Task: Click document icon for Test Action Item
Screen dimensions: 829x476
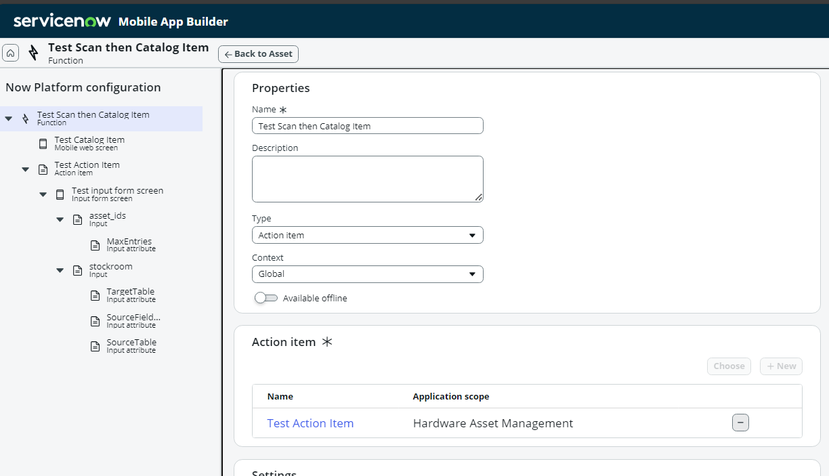Action: (x=43, y=169)
